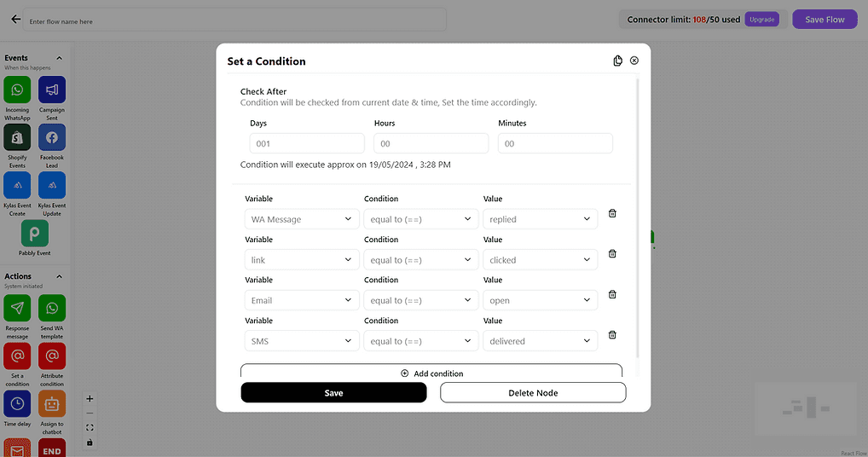Click the Save button in dialog
Screen dimensions: 868x457
[333, 393]
